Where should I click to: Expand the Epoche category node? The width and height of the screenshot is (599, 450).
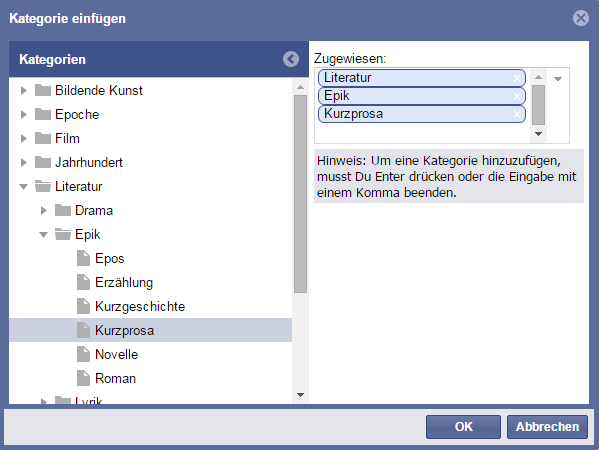click(24, 115)
